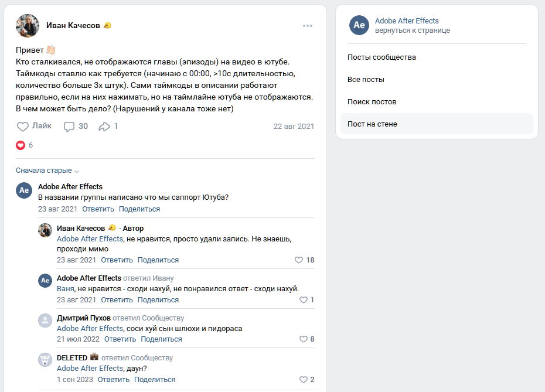This screenshot has width=545, height=392.
Task: Click the emoji status next to post author's name
Action: click(x=107, y=25)
